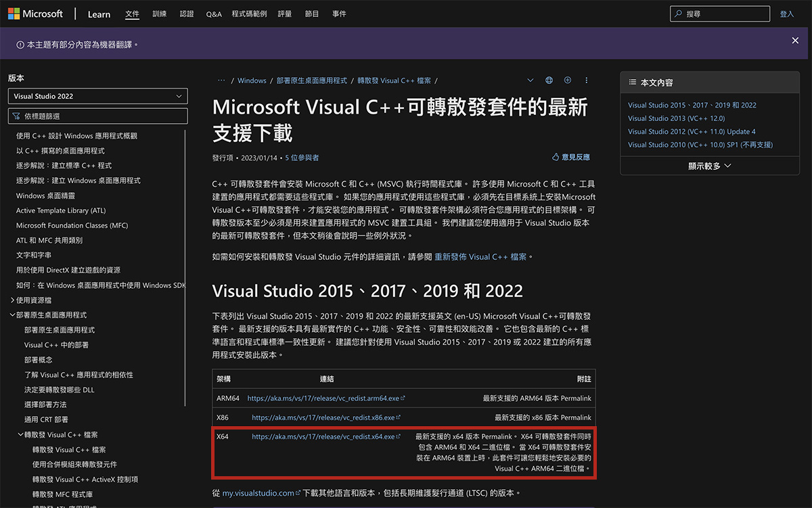Open the 訓練 navigation item
The width and height of the screenshot is (812, 508).
tap(160, 14)
